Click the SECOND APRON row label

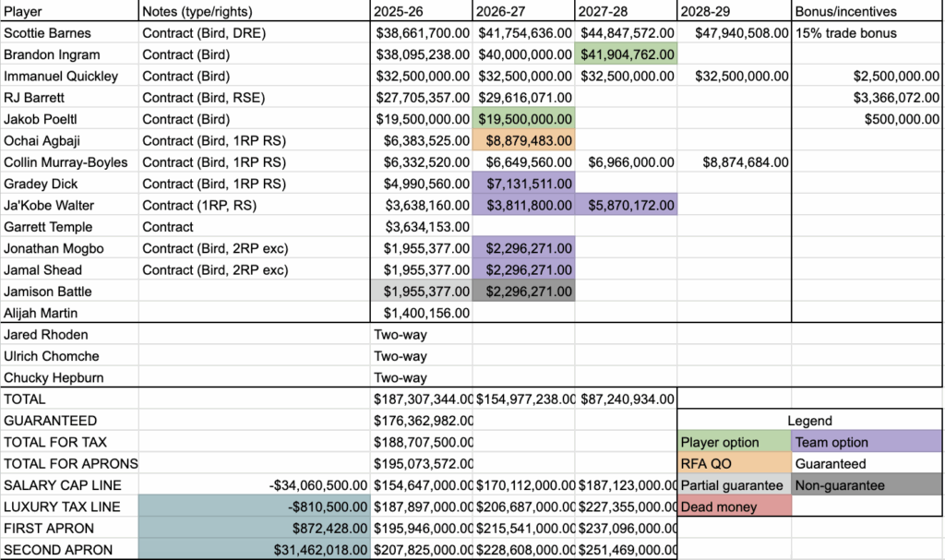click(x=69, y=550)
